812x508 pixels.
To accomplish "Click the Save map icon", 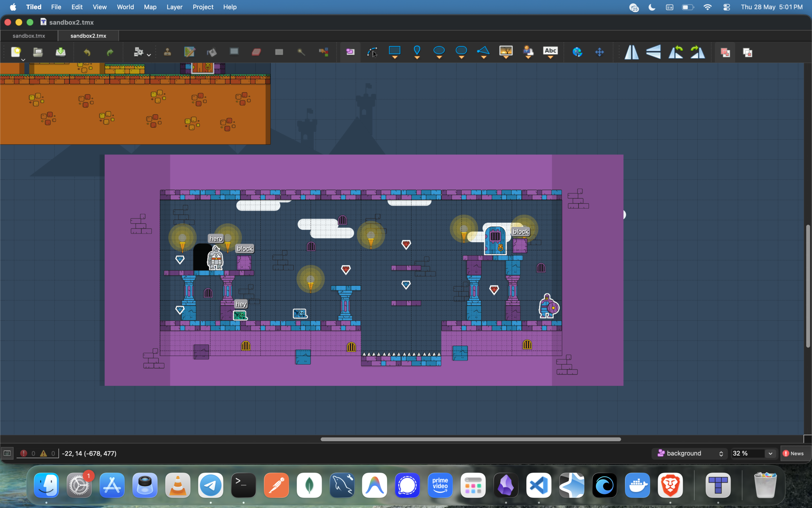I will tap(60, 52).
